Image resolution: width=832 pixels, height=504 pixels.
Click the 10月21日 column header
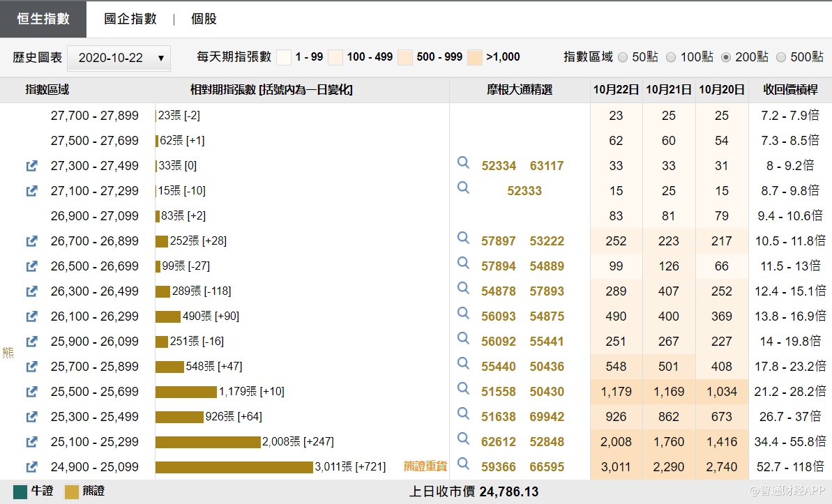[x=668, y=90]
